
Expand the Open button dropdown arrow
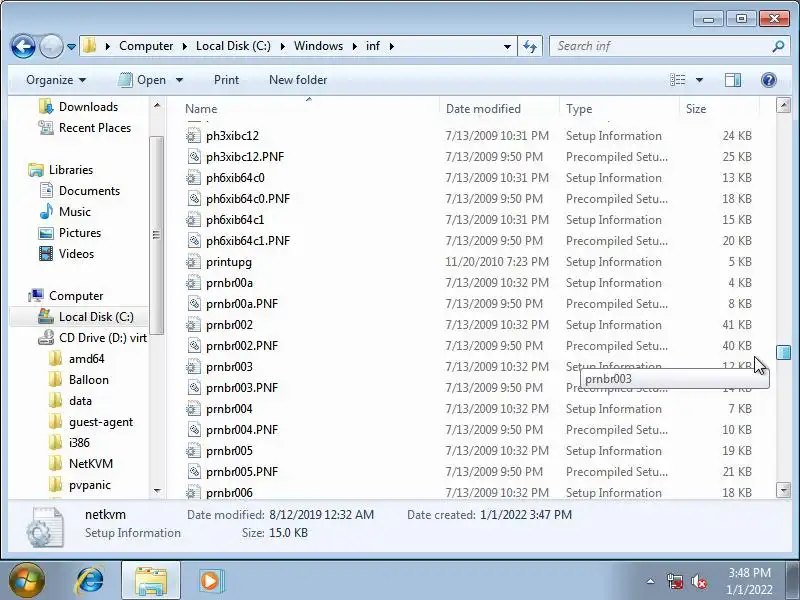[179, 80]
